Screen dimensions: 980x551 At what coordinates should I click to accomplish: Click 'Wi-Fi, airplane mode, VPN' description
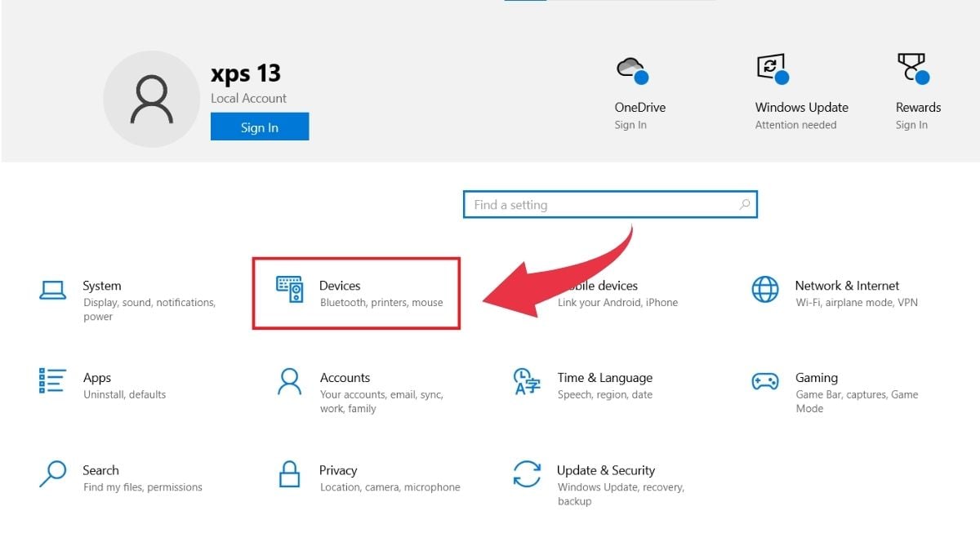coord(857,303)
